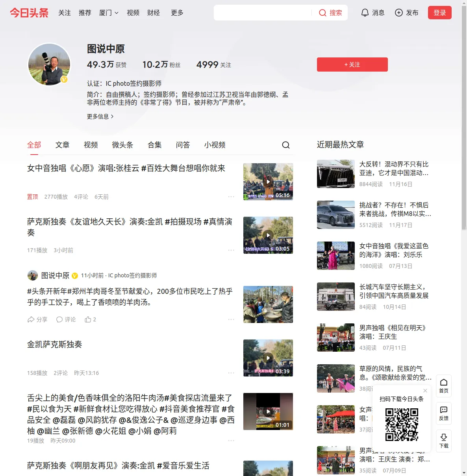Open the 更多 navigation menu
Screen dimensions: 467x476
click(177, 13)
